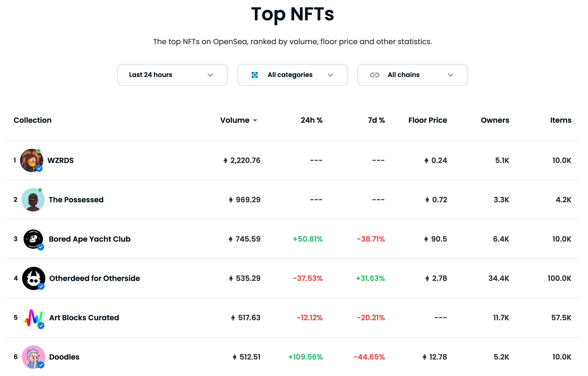Click the WZRDS collection name
588x376 pixels.
click(61, 161)
